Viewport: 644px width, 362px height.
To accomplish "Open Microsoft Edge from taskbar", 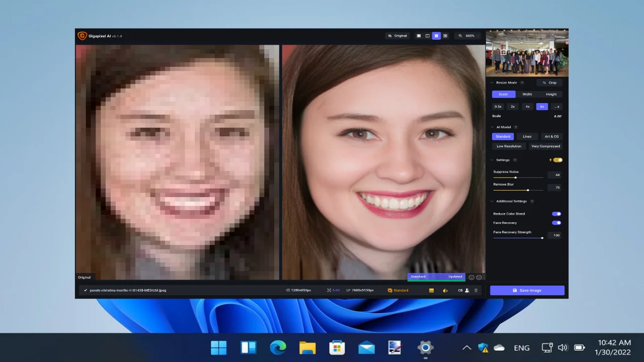I will [x=278, y=347].
